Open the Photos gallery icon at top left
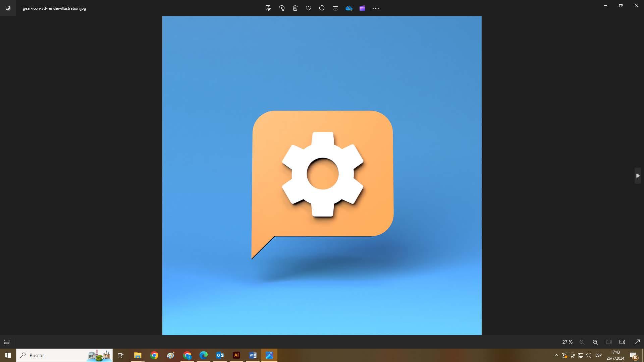Screen dimensions: 644x362 tap(8, 8)
